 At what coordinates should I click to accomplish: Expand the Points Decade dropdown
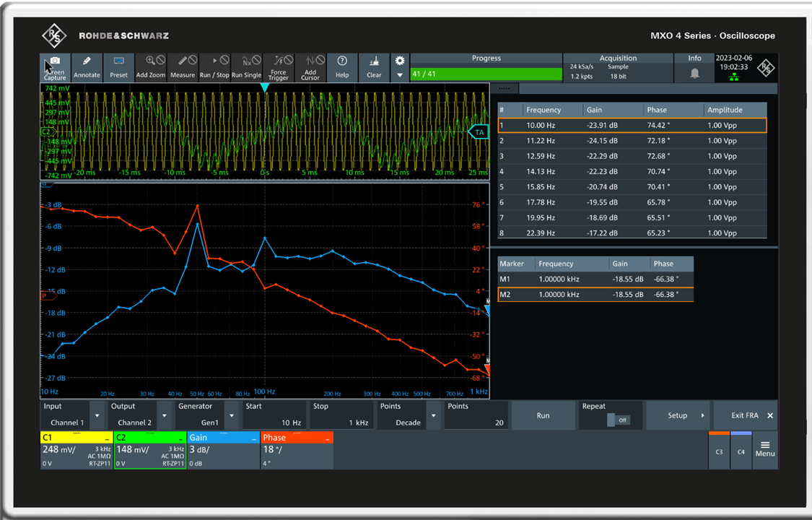433,416
